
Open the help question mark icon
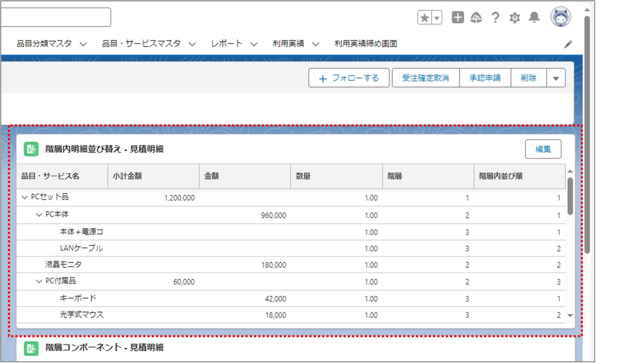point(495,18)
